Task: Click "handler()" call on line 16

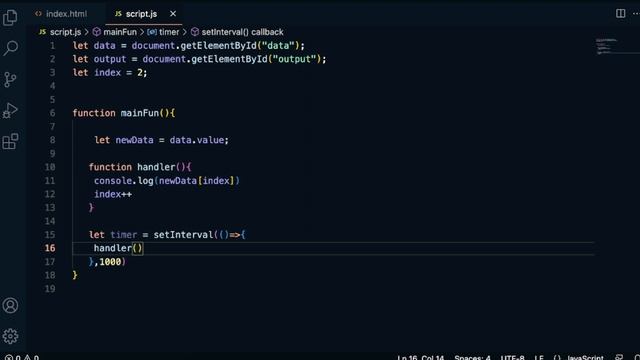Action: click(x=118, y=248)
